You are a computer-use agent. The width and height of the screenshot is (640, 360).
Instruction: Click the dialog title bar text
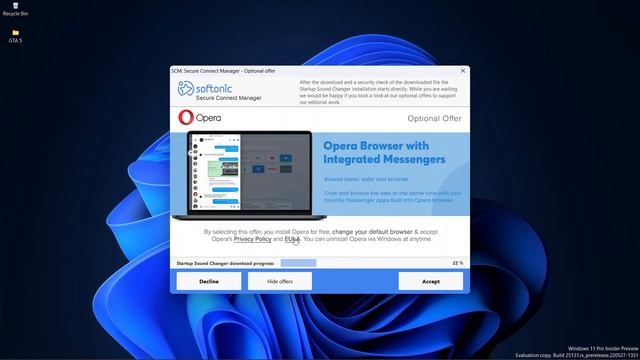pyautogui.click(x=223, y=71)
